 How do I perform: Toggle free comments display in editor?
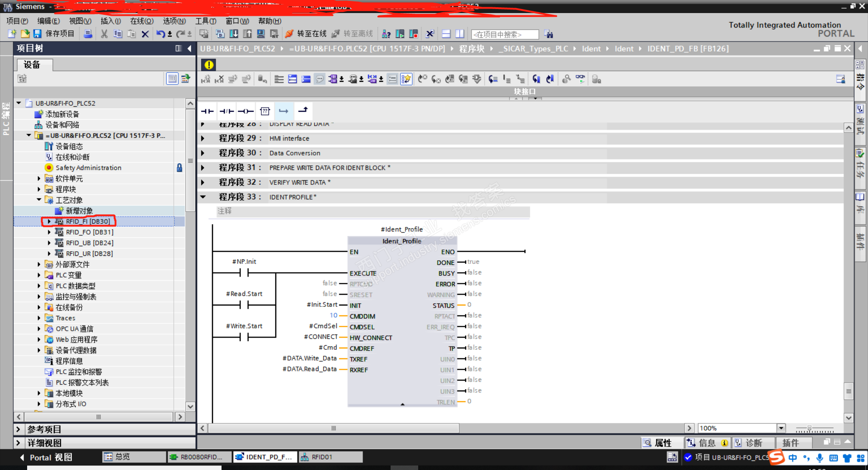(x=320, y=80)
